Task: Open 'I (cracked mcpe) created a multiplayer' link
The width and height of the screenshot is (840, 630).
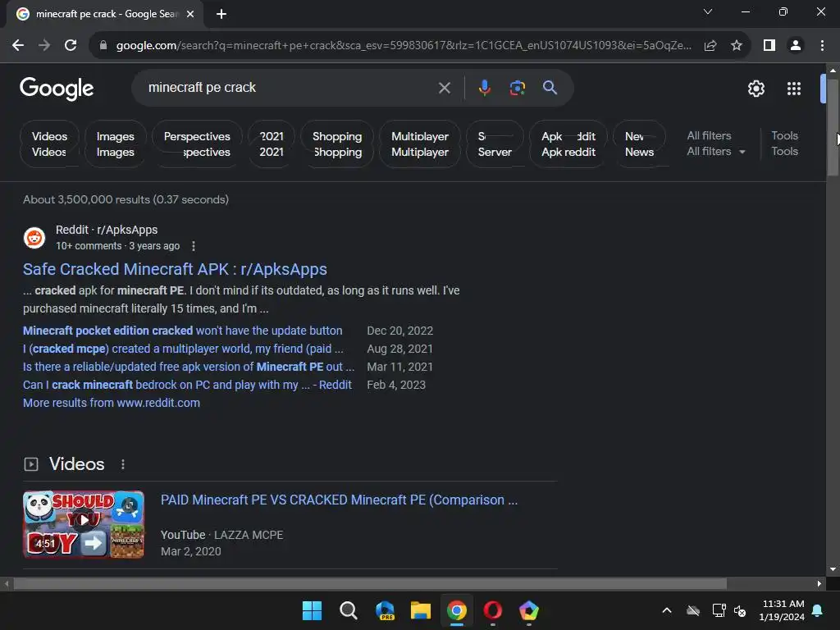Action: pyautogui.click(x=183, y=349)
